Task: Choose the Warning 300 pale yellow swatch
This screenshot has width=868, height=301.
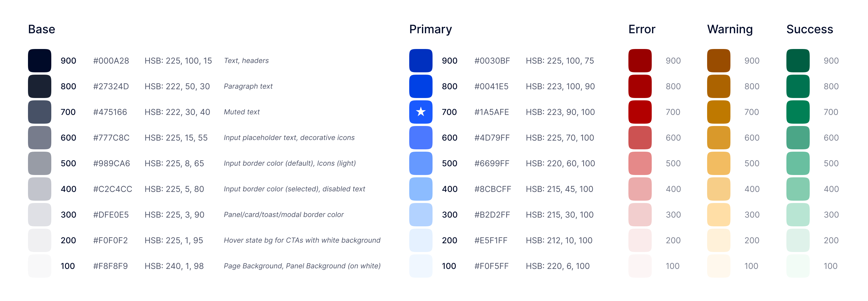Action: 719,214
